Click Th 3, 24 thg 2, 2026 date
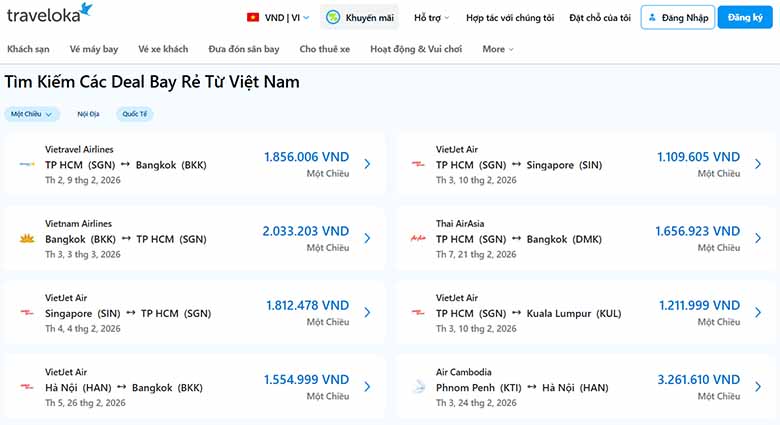The image size is (780, 425). (476, 403)
